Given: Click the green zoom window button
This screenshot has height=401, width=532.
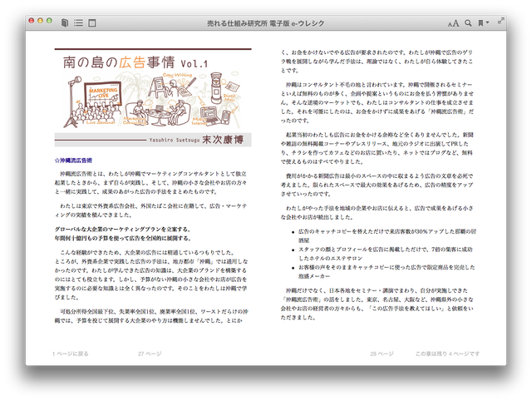Looking at the screenshot, I should tap(50, 19).
